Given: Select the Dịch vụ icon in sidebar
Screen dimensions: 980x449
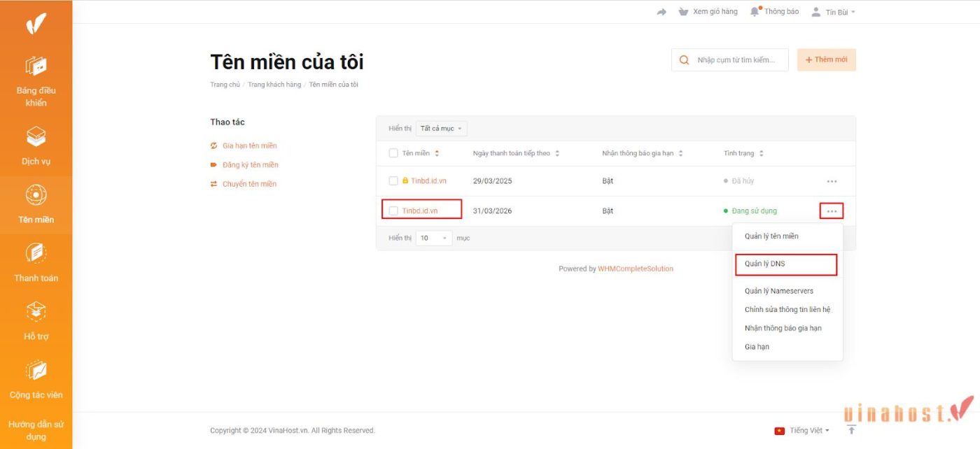Looking at the screenshot, I should point(36,136).
